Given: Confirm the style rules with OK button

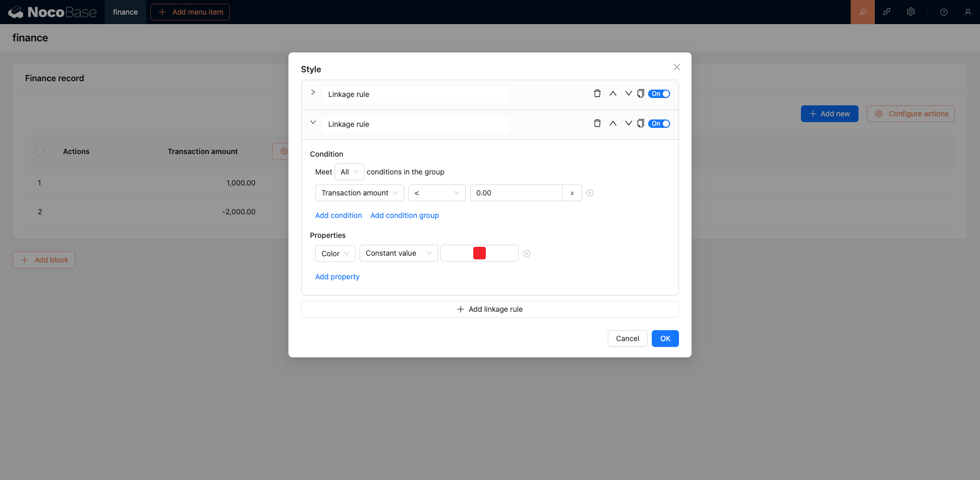Looking at the screenshot, I should (665, 339).
